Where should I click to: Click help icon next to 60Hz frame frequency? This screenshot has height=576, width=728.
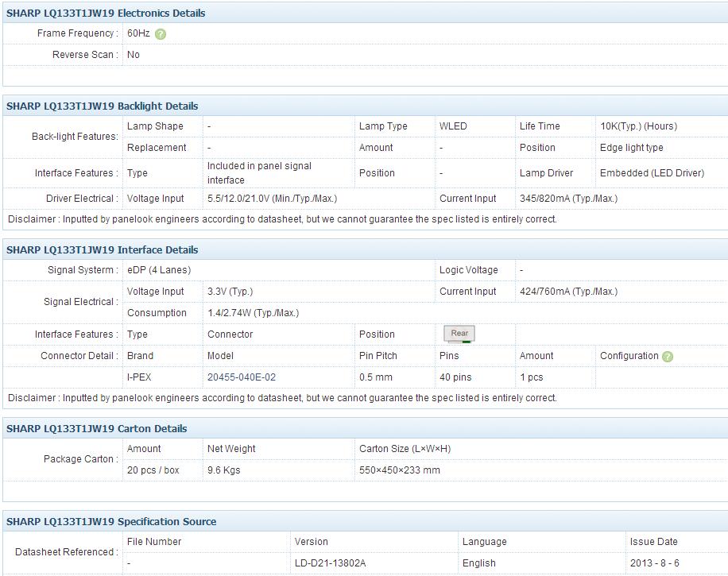point(161,34)
